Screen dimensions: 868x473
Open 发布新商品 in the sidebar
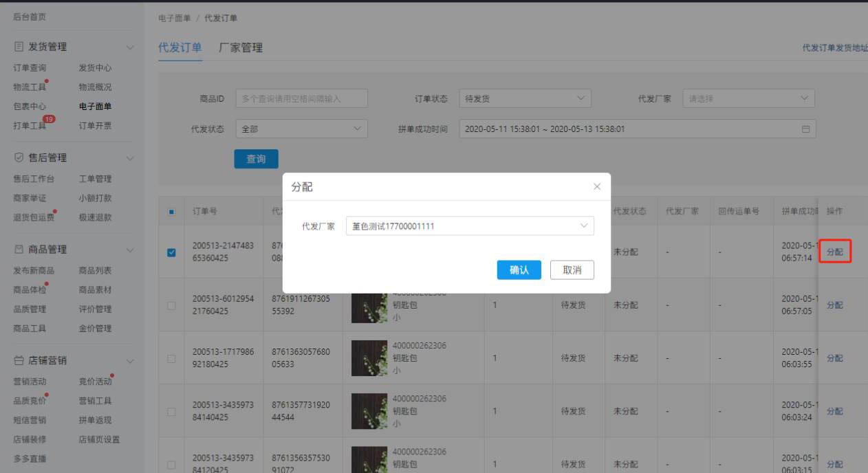[x=34, y=271]
